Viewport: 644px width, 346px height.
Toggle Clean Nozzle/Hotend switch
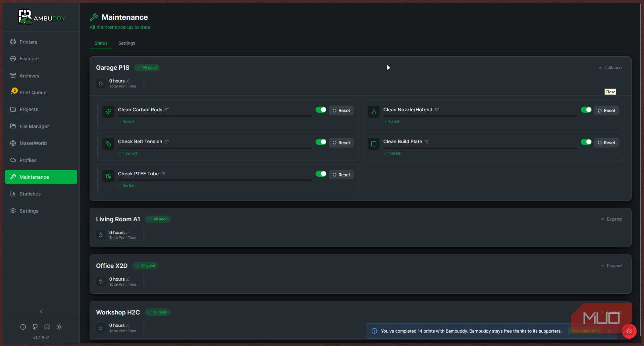[586, 110]
